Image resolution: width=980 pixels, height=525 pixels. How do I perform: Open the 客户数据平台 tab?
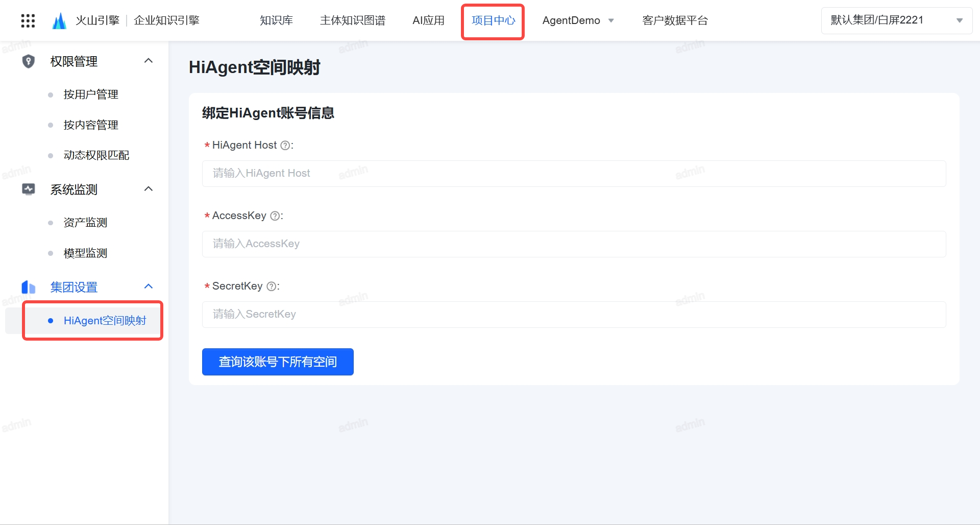675,20
